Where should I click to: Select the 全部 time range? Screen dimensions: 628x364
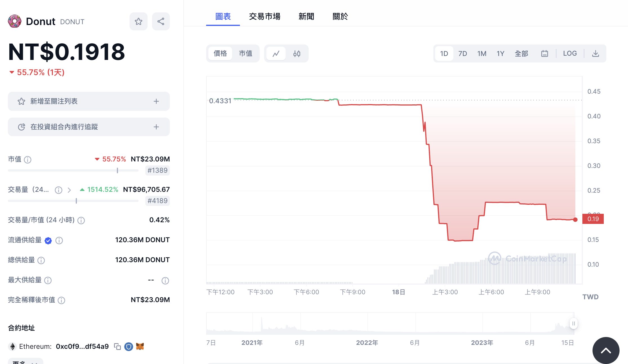[x=522, y=53]
